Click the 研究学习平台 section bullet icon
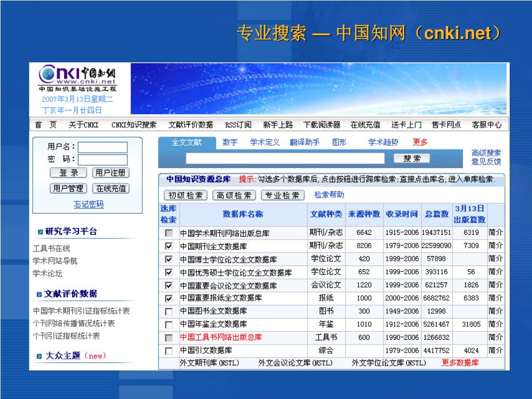This screenshot has width=532, height=399. [41, 232]
